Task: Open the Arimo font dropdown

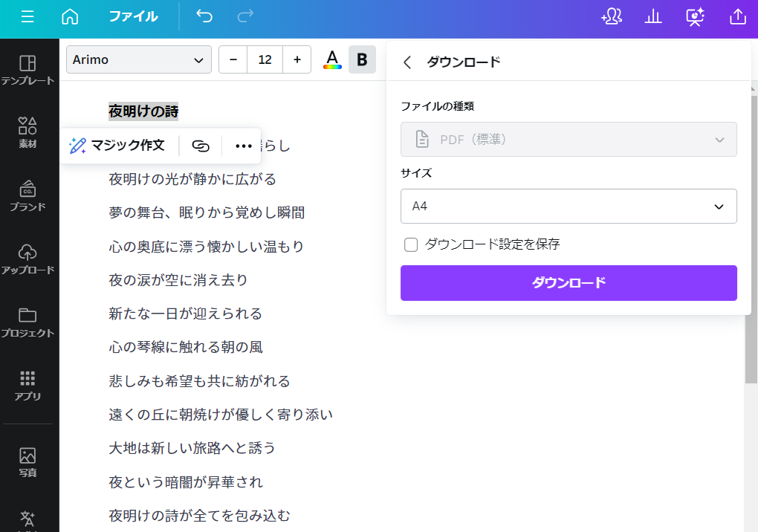Action: [x=139, y=59]
